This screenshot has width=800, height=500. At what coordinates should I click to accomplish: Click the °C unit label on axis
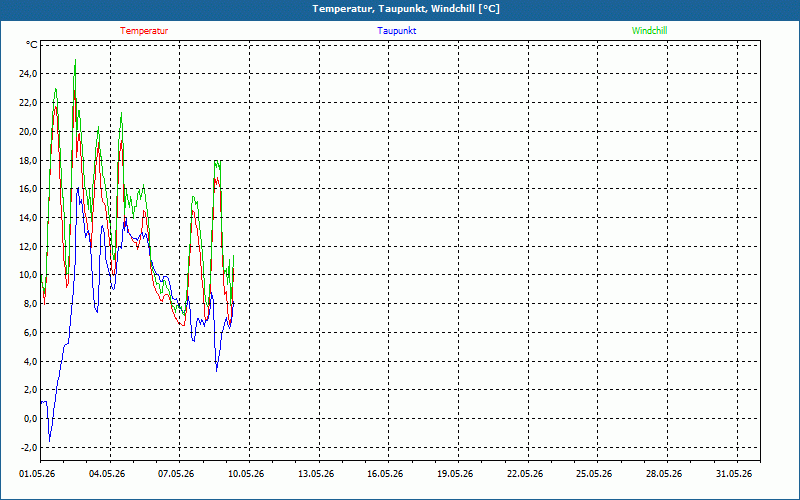(x=32, y=45)
